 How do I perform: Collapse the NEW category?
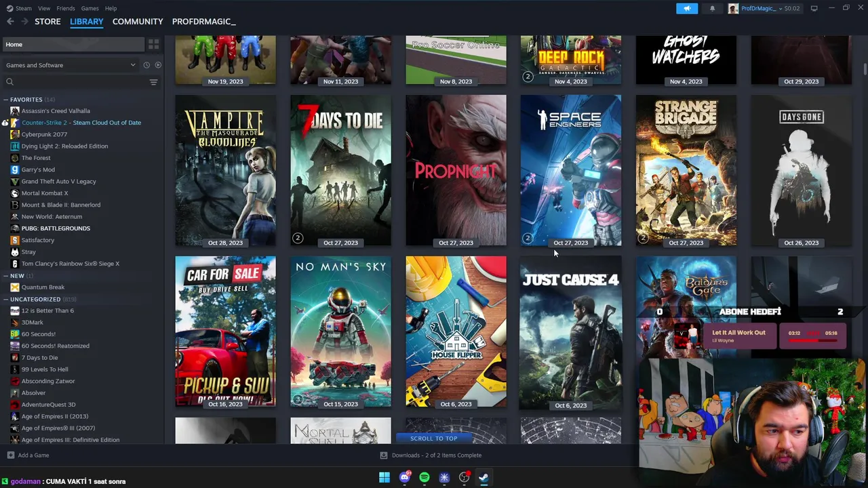point(5,276)
